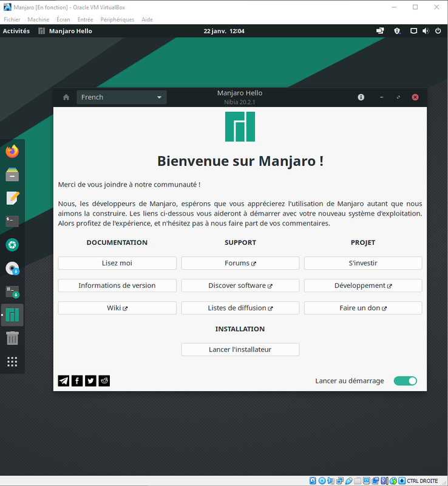Open the Activités overview

click(x=16, y=31)
